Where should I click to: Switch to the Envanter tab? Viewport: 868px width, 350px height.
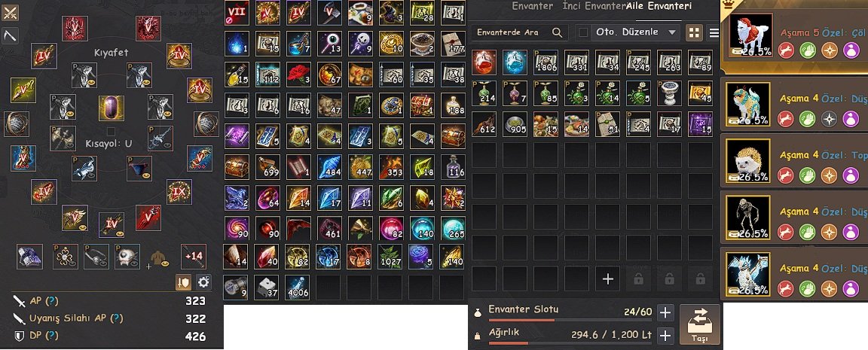532,7
